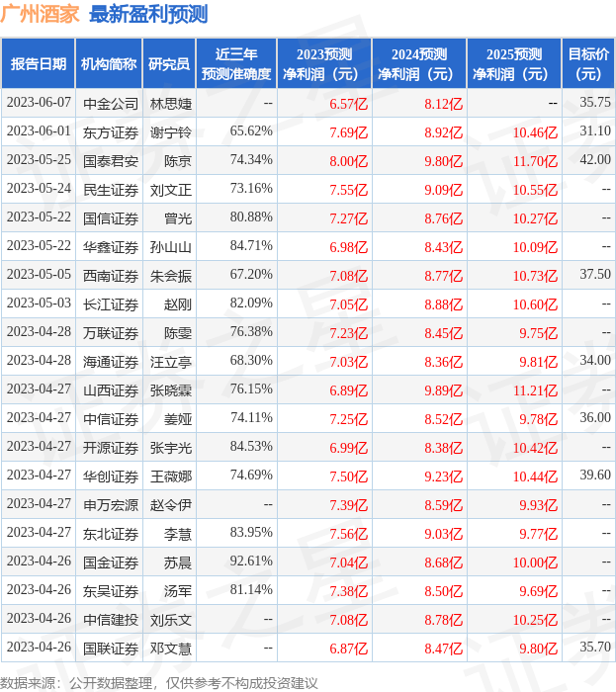This screenshot has width=616, height=692.
Task: Click the 11.70亿 forecast for 2025
Action: click(535, 160)
